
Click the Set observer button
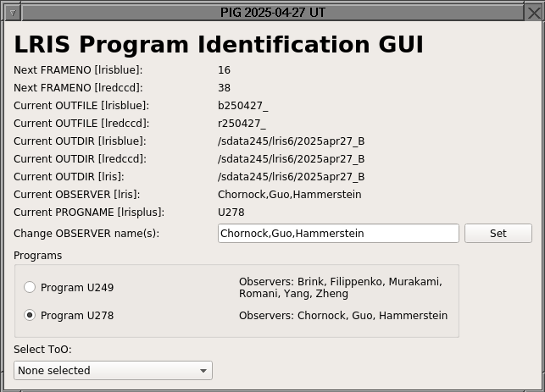point(498,233)
